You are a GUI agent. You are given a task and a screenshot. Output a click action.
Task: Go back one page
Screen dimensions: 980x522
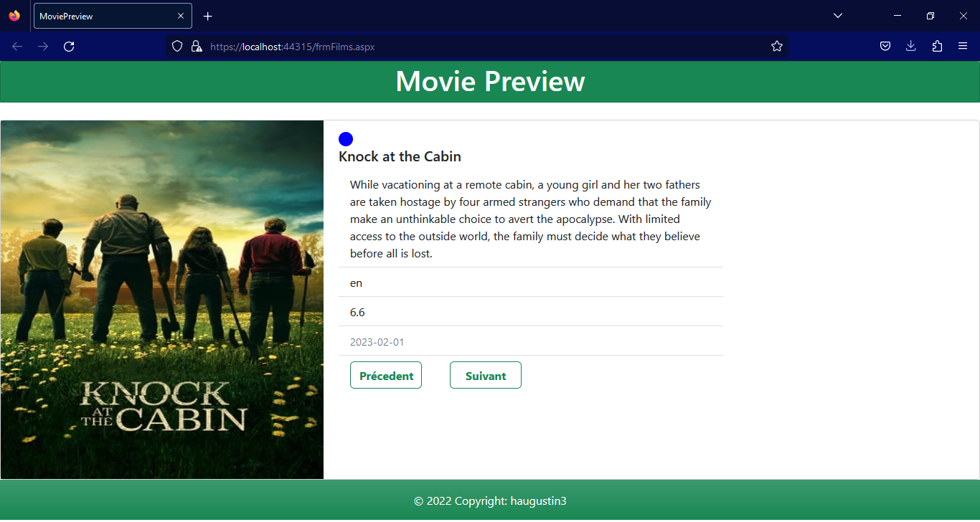click(17, 47)
